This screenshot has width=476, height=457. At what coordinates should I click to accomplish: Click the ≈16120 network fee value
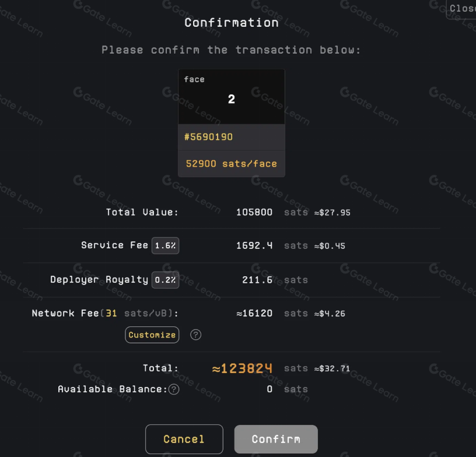(x=254, y=314)
